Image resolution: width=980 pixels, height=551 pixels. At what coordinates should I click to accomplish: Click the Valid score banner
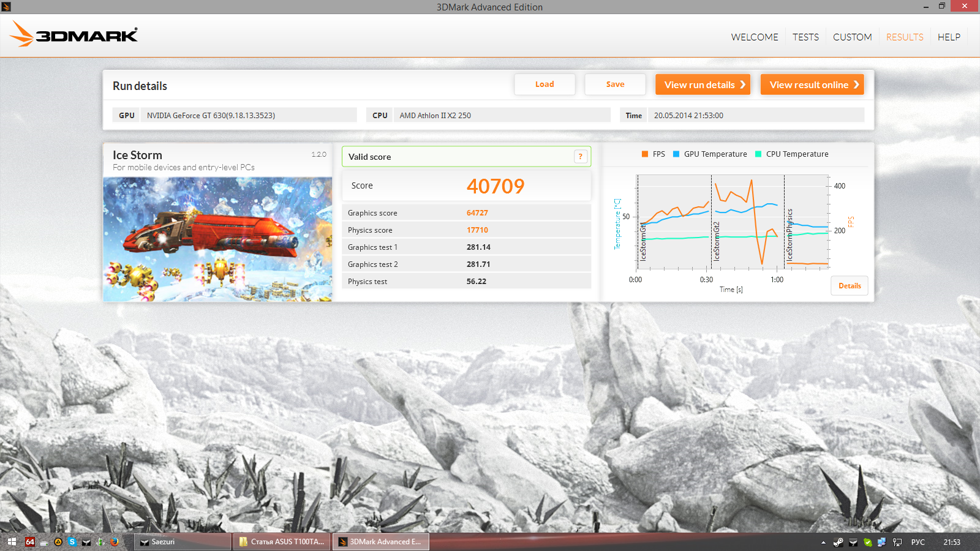467,157
